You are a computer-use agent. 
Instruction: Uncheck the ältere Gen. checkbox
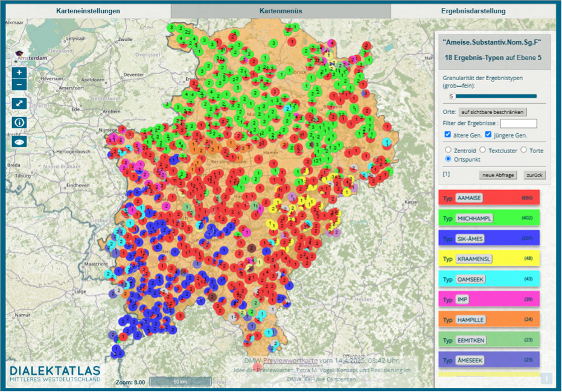pyautogui.click(x=447, y=134)
